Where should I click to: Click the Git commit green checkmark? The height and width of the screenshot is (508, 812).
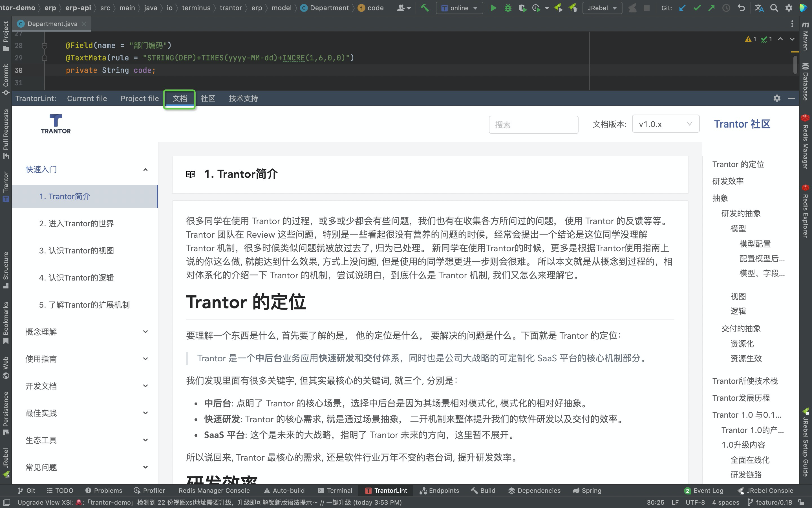[697, 8]
